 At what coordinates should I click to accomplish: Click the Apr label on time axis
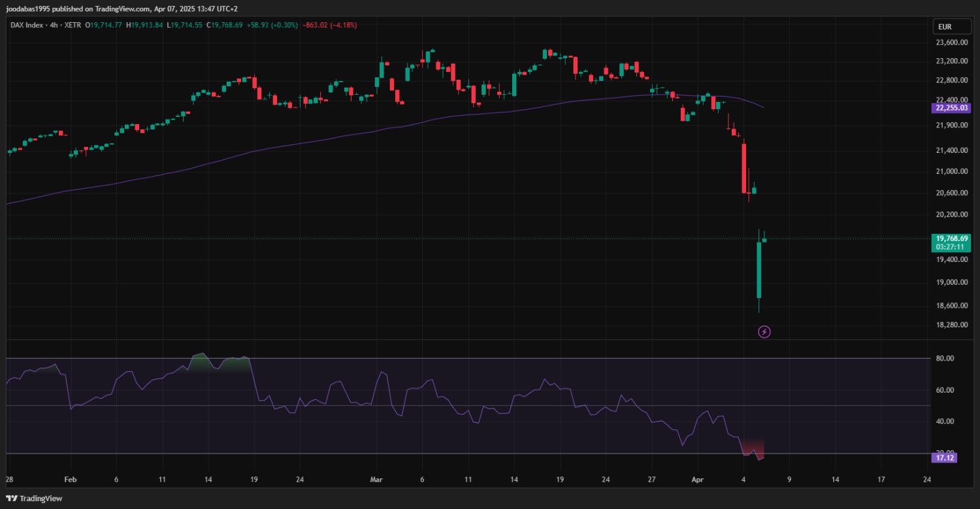click(698, 479)
